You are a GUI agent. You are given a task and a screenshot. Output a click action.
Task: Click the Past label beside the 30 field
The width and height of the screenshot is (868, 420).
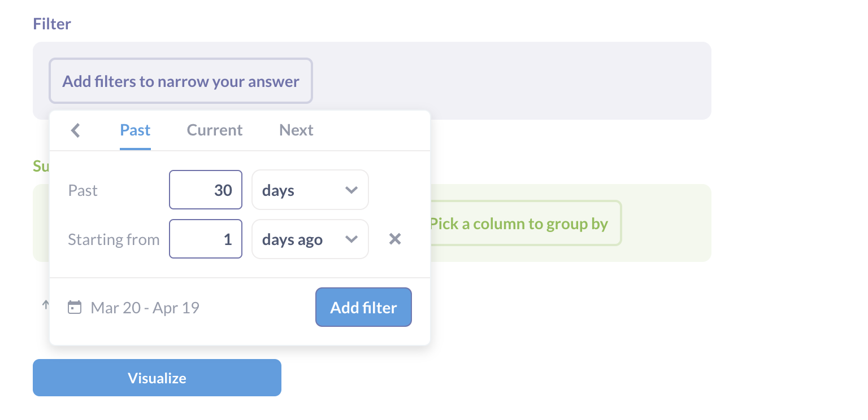83,191
